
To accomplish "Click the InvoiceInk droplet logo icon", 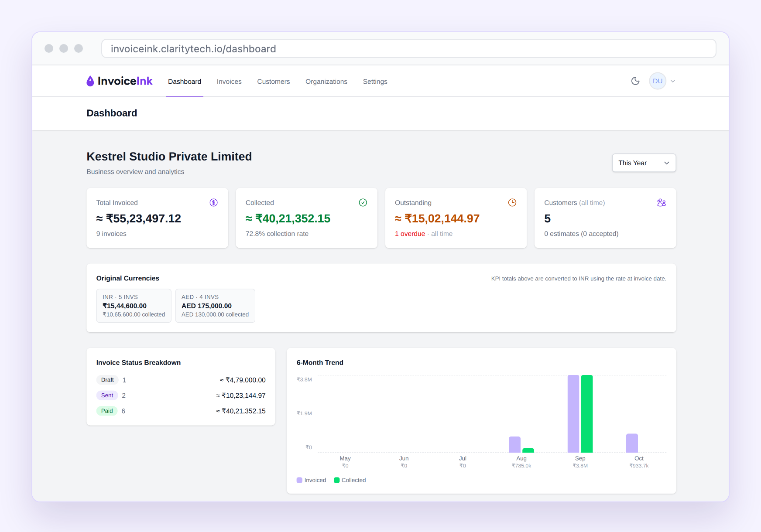I will [x=90, y=81].
